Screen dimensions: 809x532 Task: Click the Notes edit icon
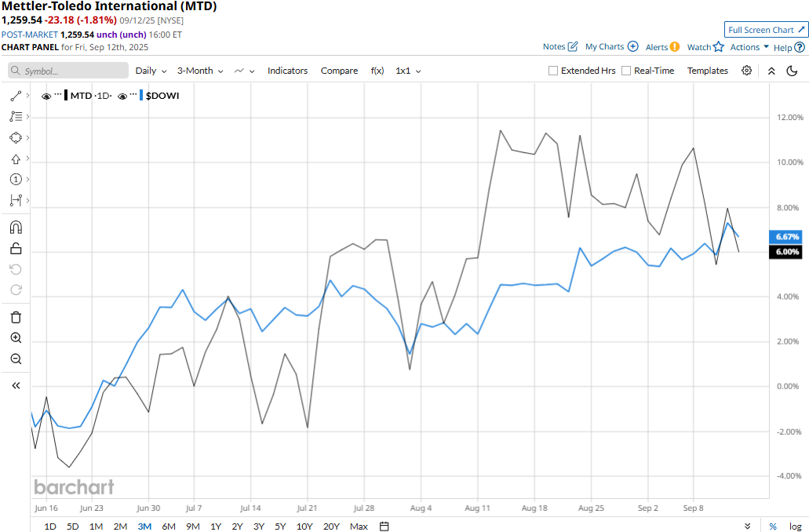coord(573,46)
